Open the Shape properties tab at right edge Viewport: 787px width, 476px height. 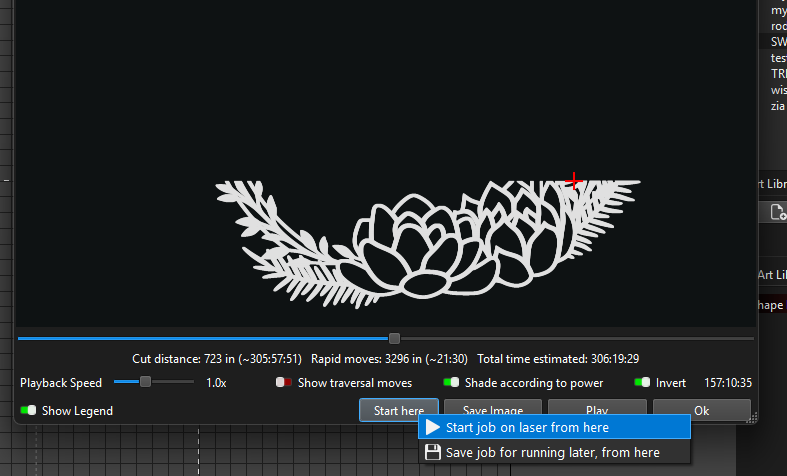point(771,305)
